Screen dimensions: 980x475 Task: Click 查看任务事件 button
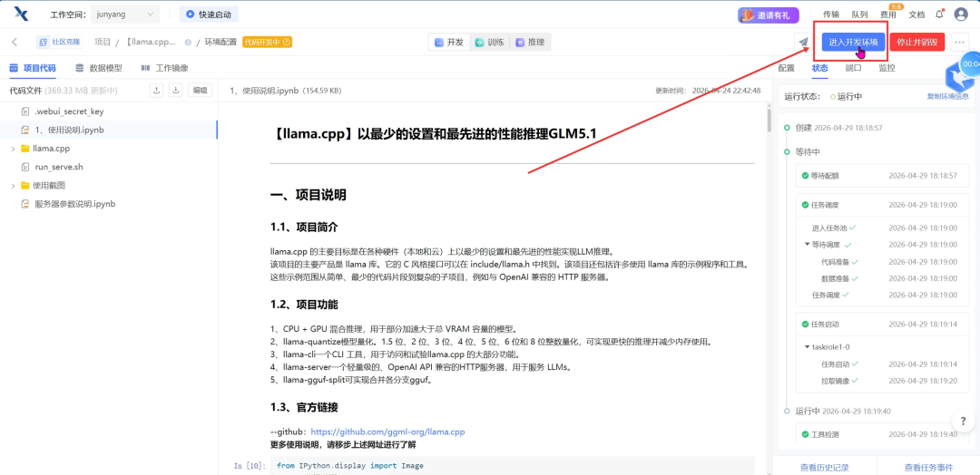[x=928, y=467]
